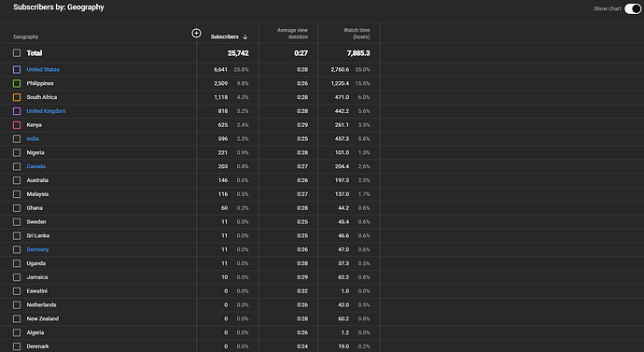Check the Malaysia checkbox
This screenshot has height=352, width=644.
(x=17, y=194)
